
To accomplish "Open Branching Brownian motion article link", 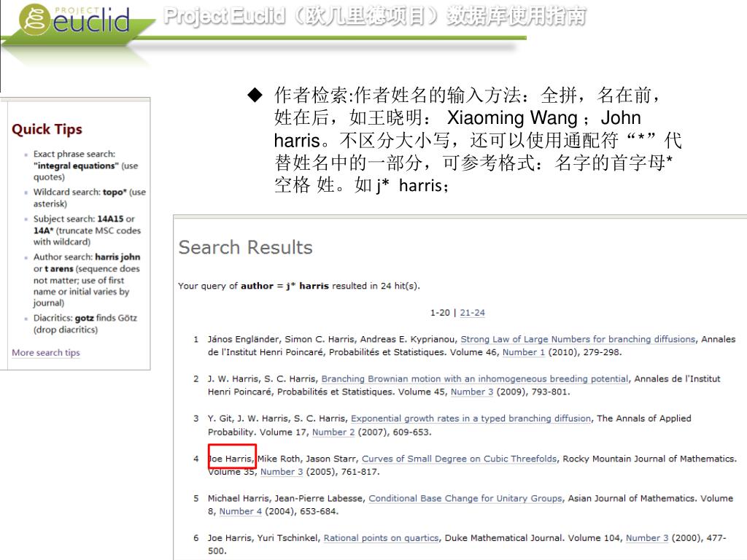I will pos(474,378).
